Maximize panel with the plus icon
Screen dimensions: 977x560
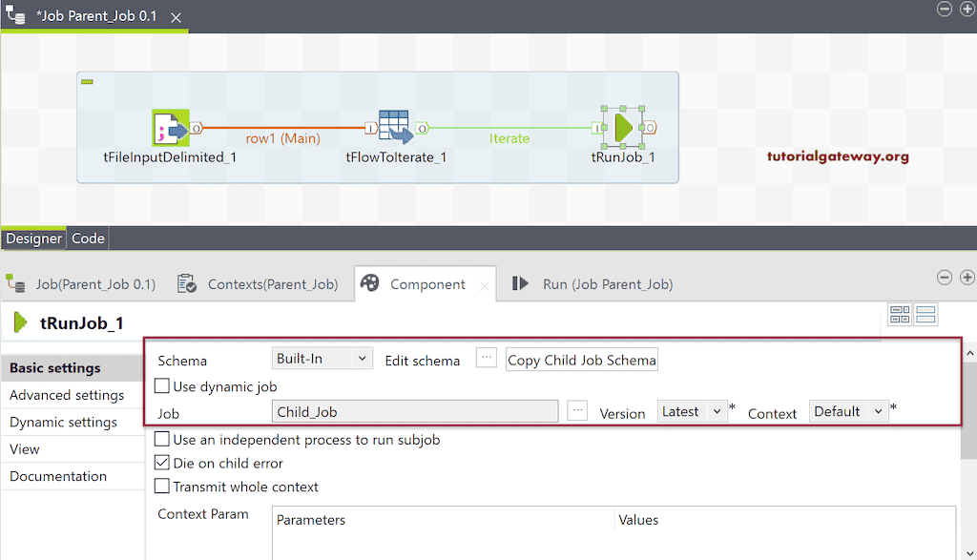pos(967,277)
